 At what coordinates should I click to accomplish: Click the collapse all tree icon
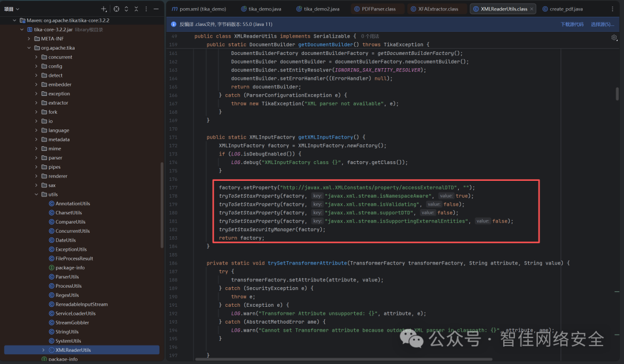tap(136, 9)
